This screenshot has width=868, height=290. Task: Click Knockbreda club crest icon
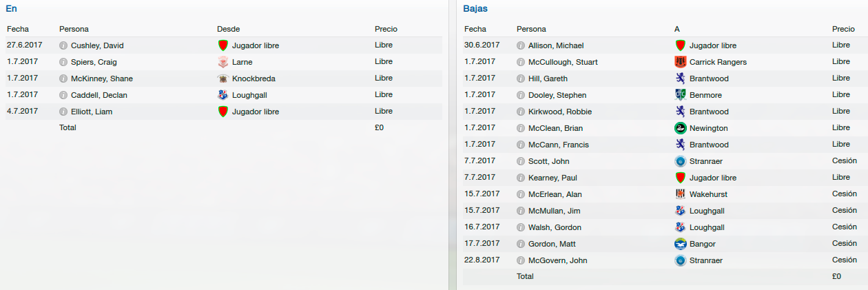point(223,79)
